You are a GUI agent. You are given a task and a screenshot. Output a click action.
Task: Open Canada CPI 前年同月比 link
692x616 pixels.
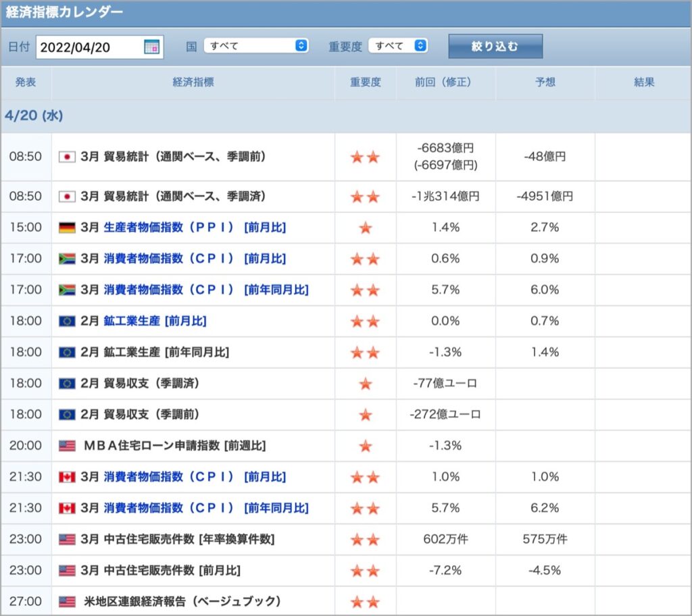(206, 509)
